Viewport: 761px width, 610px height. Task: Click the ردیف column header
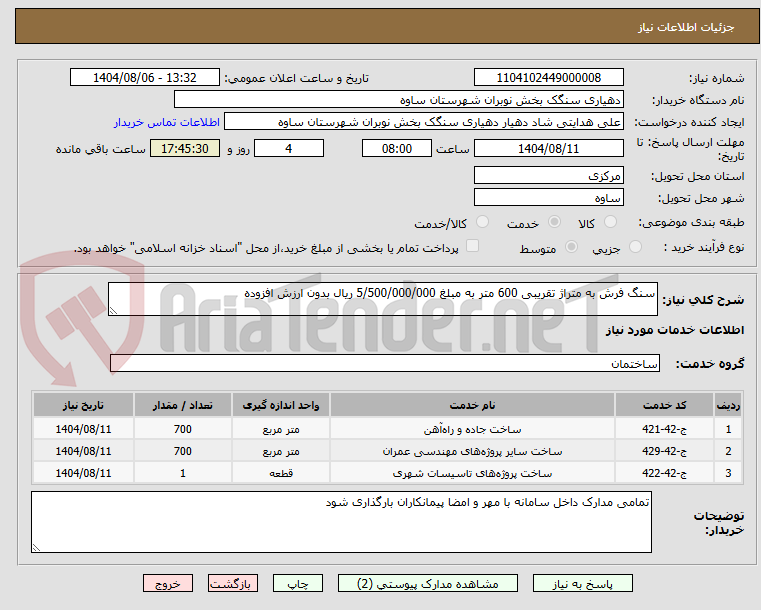(x=728, y=405)
